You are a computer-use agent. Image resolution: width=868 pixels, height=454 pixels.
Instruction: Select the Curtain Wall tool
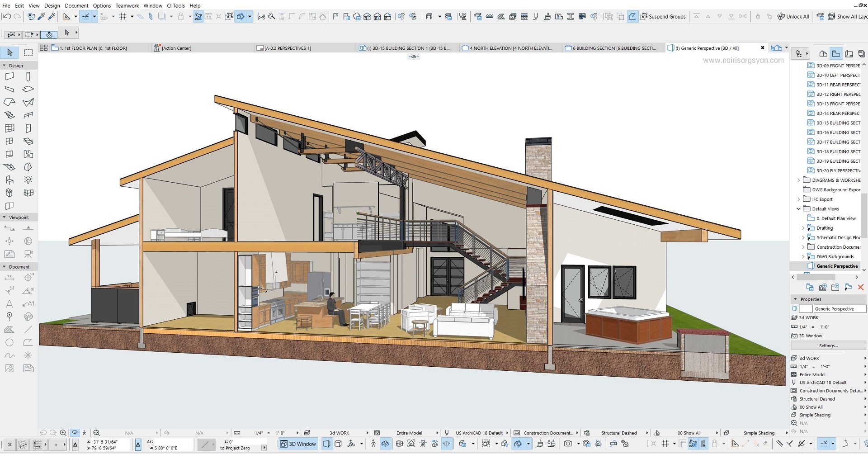pos(9,128)
